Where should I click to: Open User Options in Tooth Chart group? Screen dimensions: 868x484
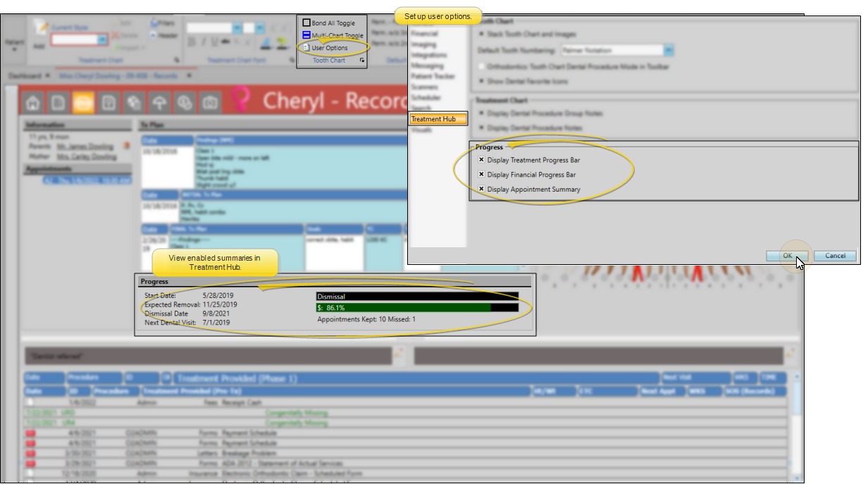tap(329, 48)
